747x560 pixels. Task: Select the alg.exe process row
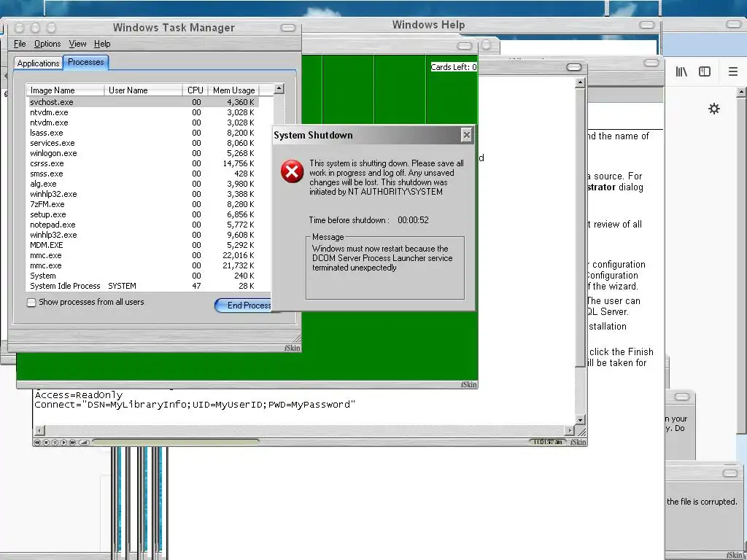pos(143,184)
